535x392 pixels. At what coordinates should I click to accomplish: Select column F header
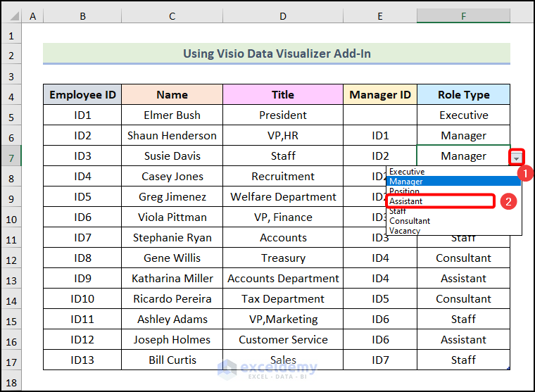463,15
